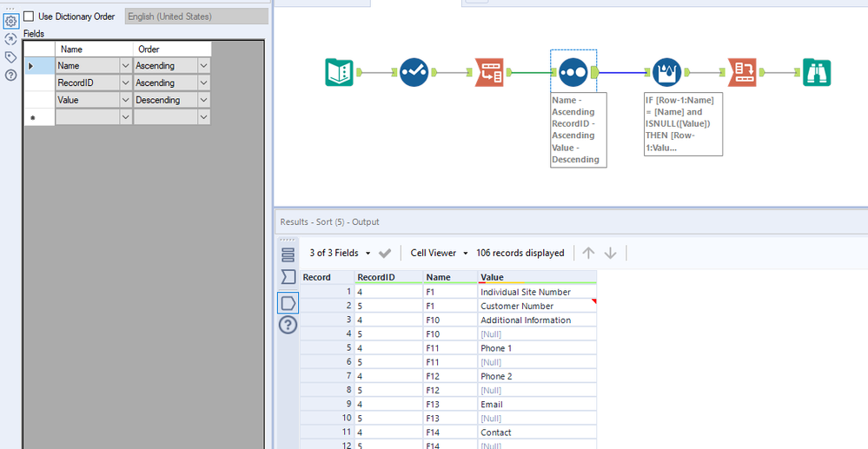The width and height of the screenshot is (868, 449).
Task: Open results panel Help question icon
Action: point(288,325)
